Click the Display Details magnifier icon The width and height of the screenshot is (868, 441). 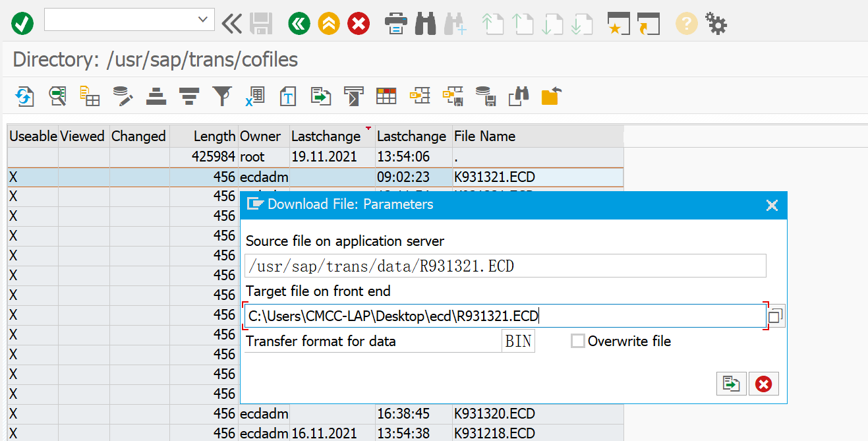57,96
